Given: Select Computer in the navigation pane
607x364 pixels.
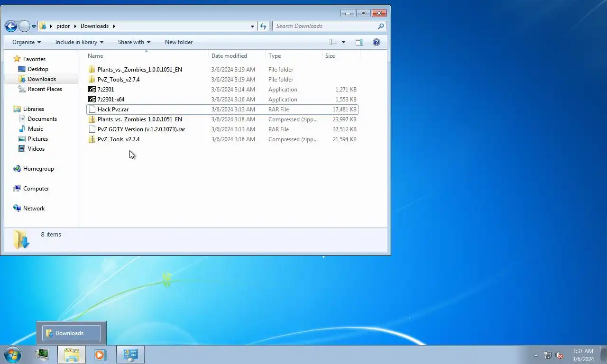Looking at the screenshot, I should [36, 189].
